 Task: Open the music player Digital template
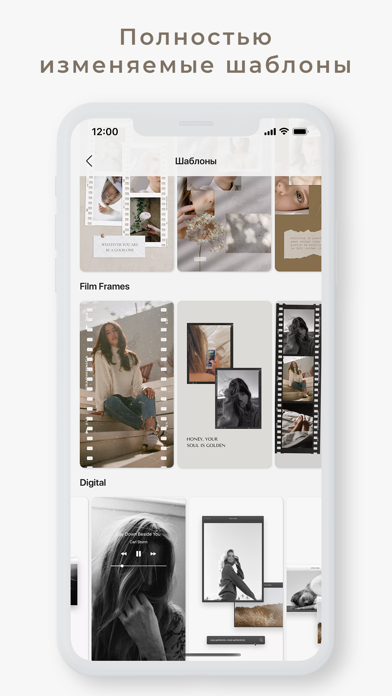[x=139, y=579]
